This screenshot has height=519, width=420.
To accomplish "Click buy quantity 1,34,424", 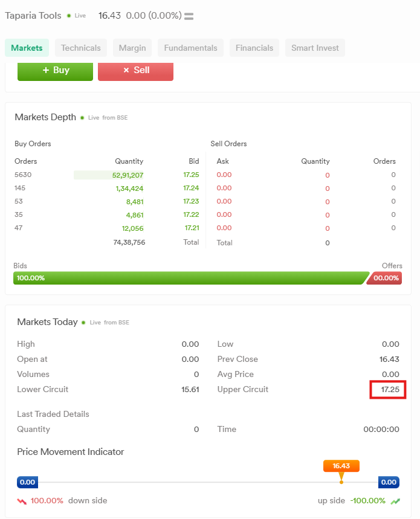I will [x=129, y=189].
